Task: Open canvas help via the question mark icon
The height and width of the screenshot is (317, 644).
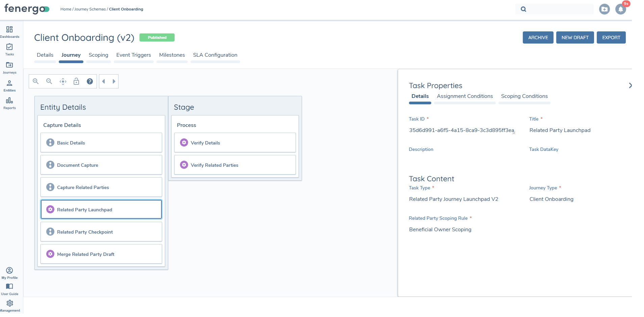Action: click(x=89, y=81)
